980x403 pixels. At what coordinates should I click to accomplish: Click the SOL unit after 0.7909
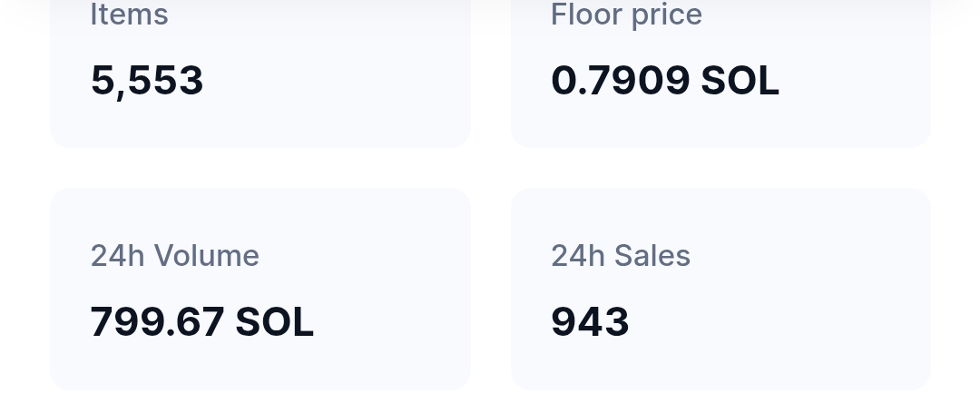click(740, 81)
